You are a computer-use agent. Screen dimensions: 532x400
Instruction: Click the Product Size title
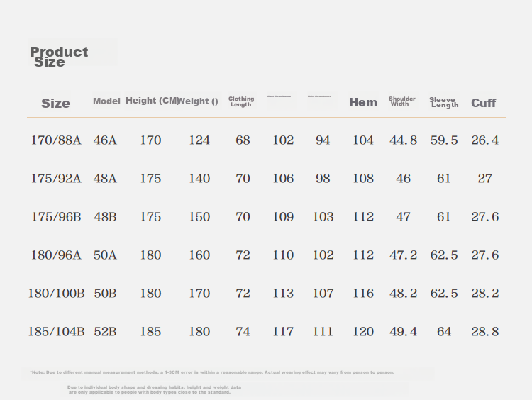click(x=59, y=57)
